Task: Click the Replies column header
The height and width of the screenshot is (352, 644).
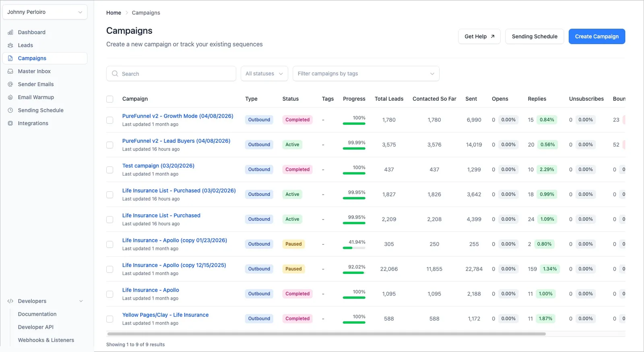Action: coord(537,99)
